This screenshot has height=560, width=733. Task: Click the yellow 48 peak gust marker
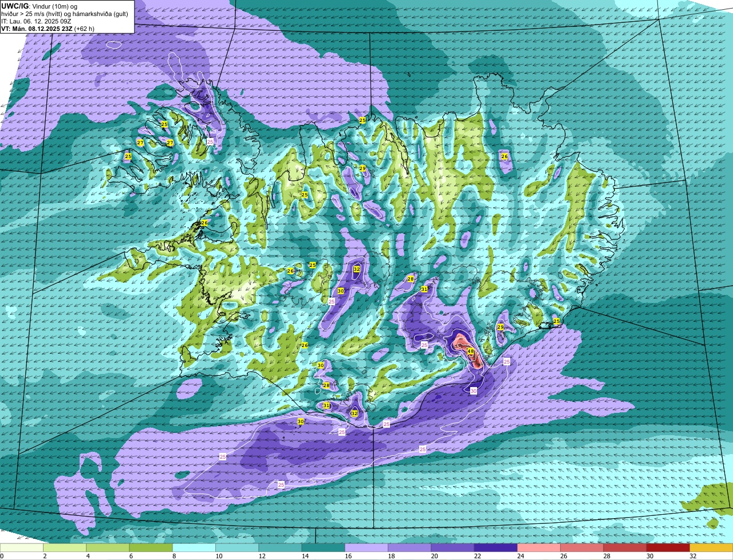470,351
